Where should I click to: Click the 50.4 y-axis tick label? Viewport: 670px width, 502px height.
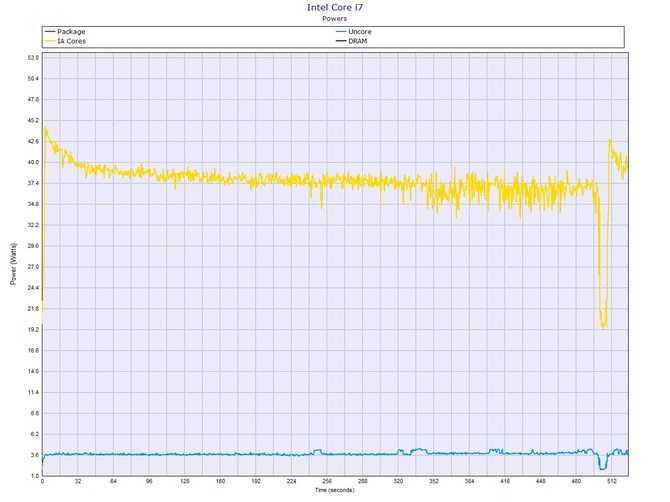point(33,79)
